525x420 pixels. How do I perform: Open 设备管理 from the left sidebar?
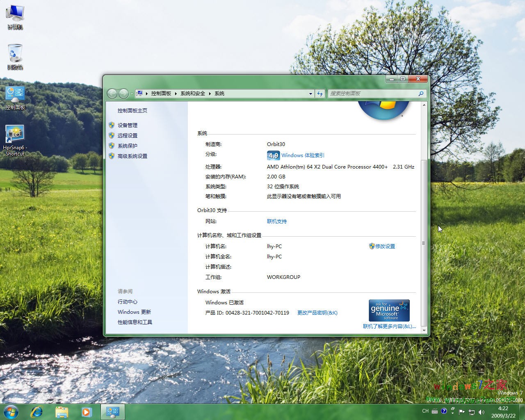pos(128,125)
